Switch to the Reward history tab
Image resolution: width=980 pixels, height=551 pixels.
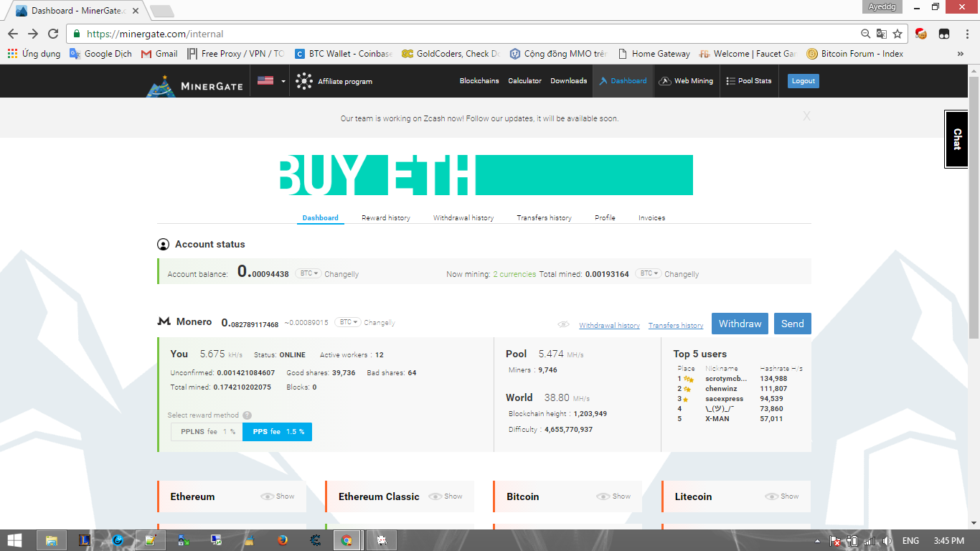tap(386, 218)
